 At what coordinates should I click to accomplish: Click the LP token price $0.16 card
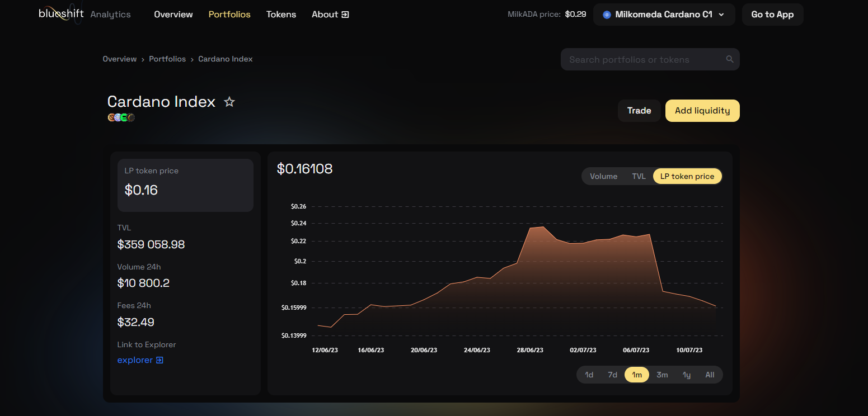(x=185, y=185)
